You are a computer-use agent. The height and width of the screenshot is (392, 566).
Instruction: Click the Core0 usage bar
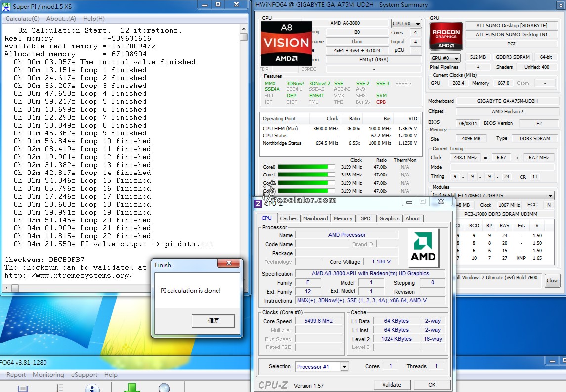(x=306, y=167)
